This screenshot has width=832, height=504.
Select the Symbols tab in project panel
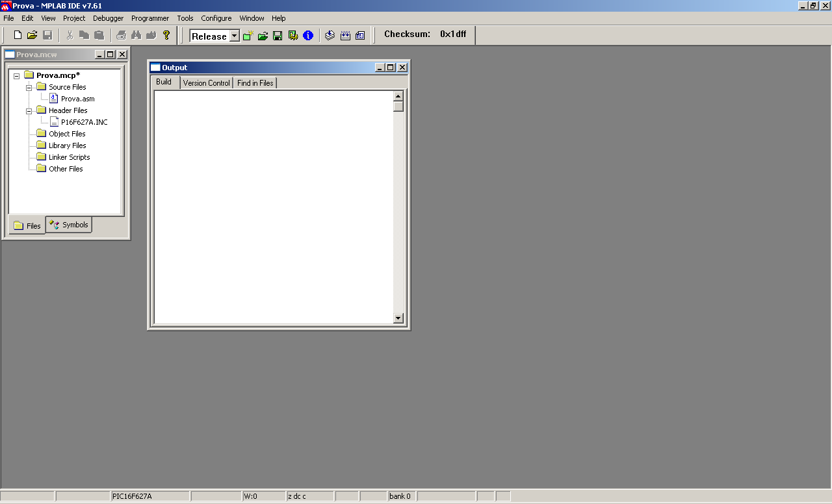[70, 225]
